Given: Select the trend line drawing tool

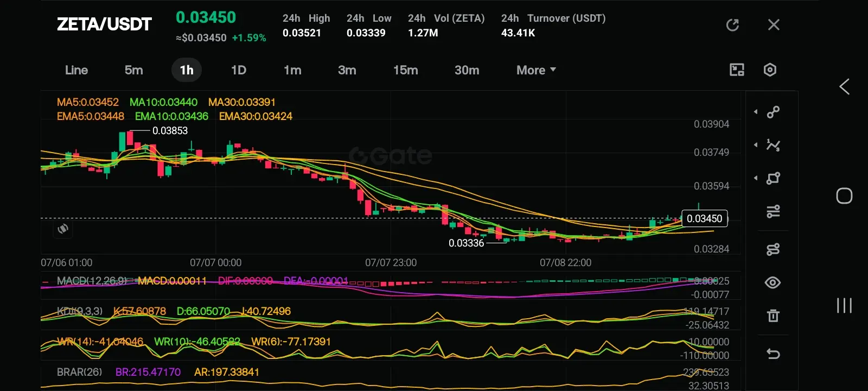Looking at the screenshot, I should point(773,112).
